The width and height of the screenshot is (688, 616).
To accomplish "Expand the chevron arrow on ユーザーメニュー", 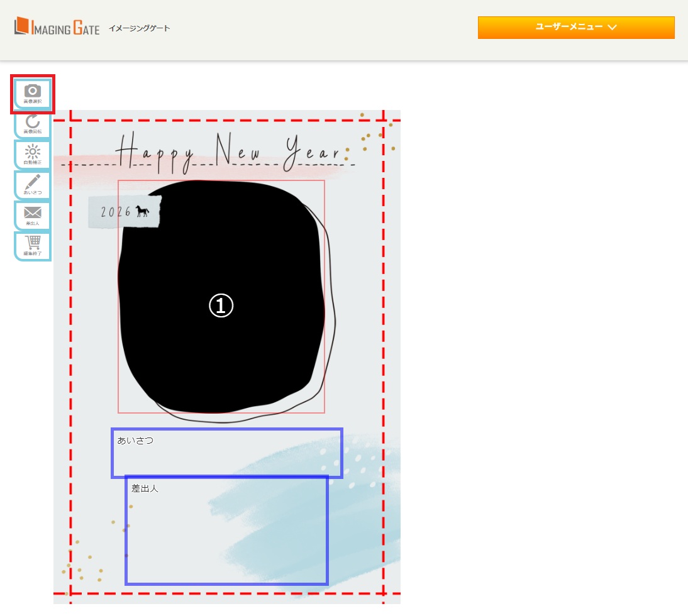I will pos(613,28).
